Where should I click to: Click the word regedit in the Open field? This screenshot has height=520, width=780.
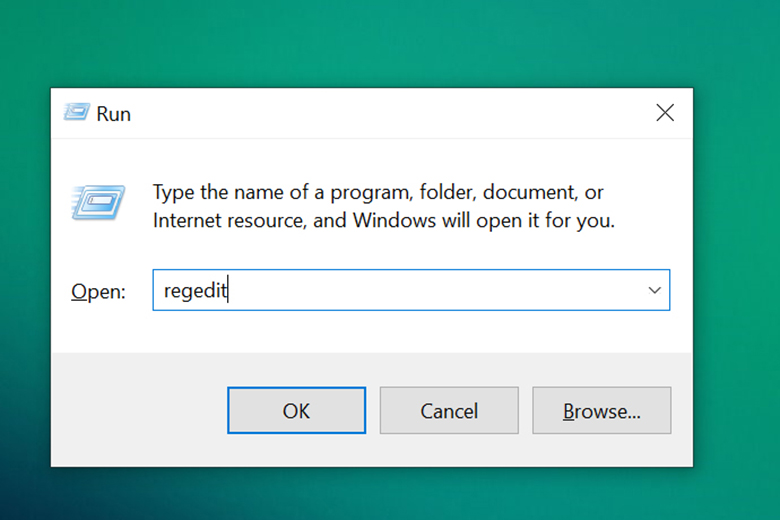(x=195, y=291)
